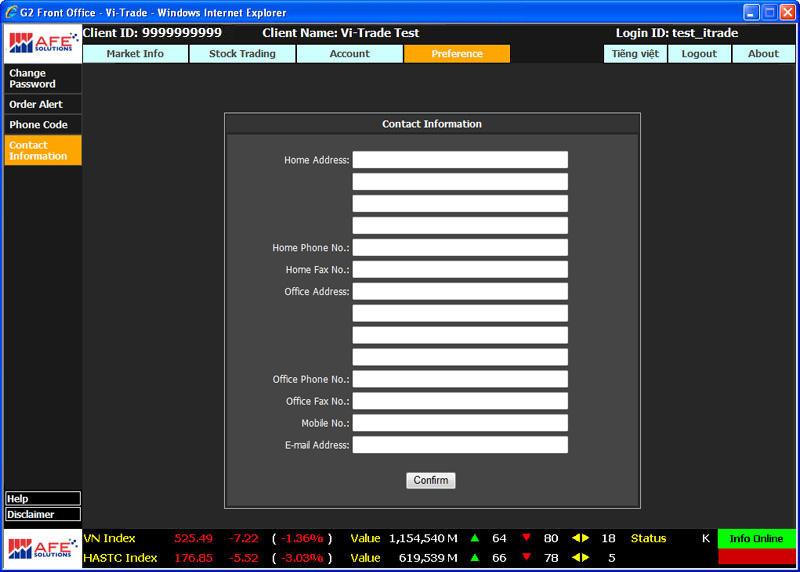Click the HASTC Index red down arrow

click(x=526, y=557)
